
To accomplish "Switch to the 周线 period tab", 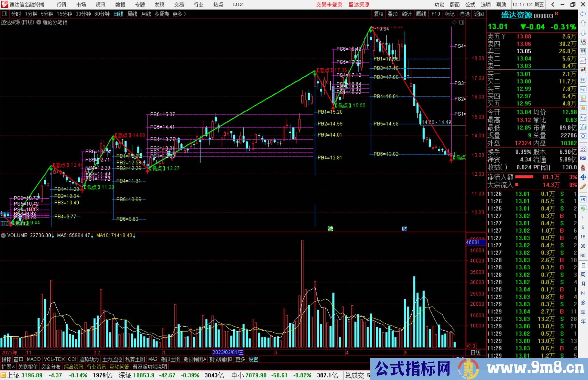I will point(132,14).
